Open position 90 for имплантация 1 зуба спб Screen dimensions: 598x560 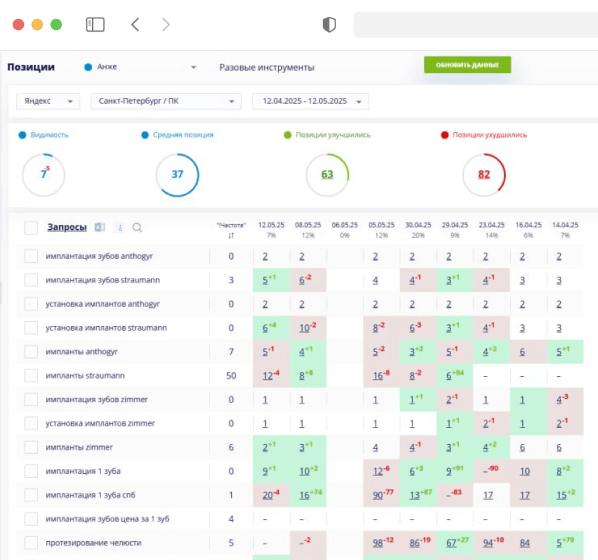378,496
